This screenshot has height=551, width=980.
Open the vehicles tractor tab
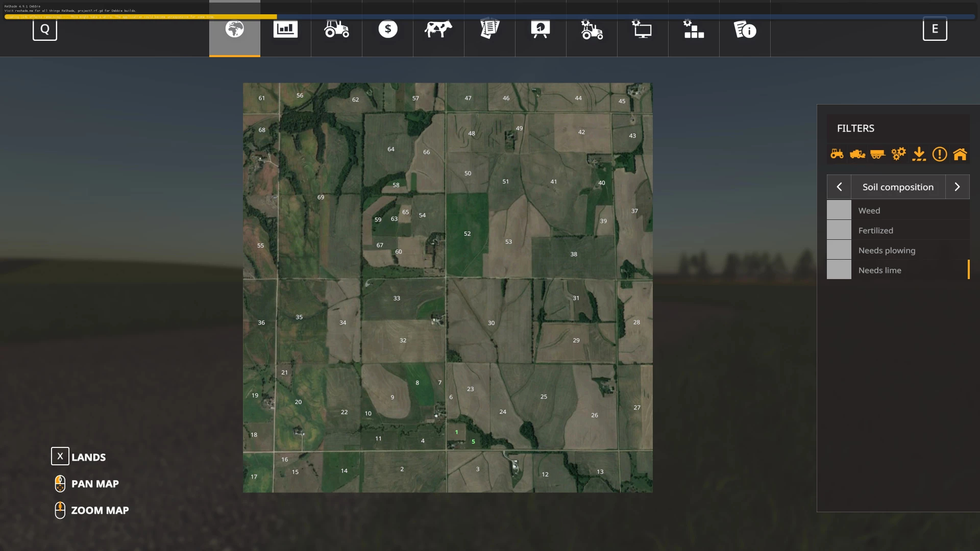pos(336,30)
